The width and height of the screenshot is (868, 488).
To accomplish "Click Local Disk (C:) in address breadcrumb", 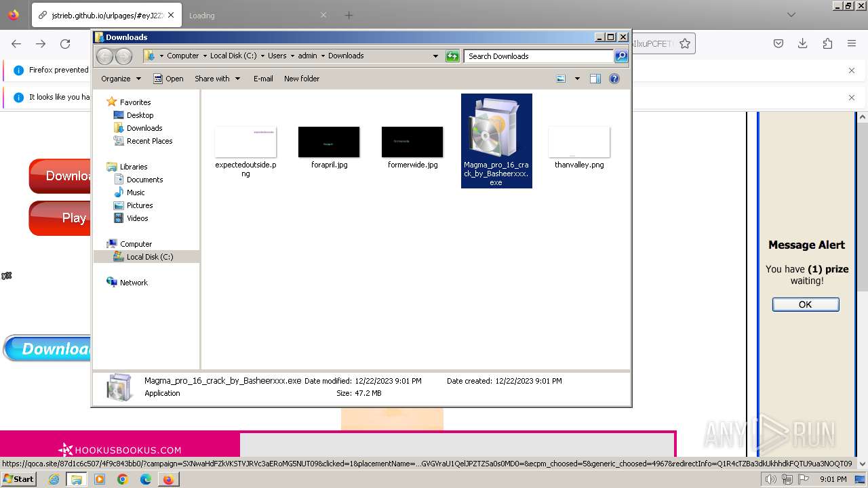I will (233, 56).
